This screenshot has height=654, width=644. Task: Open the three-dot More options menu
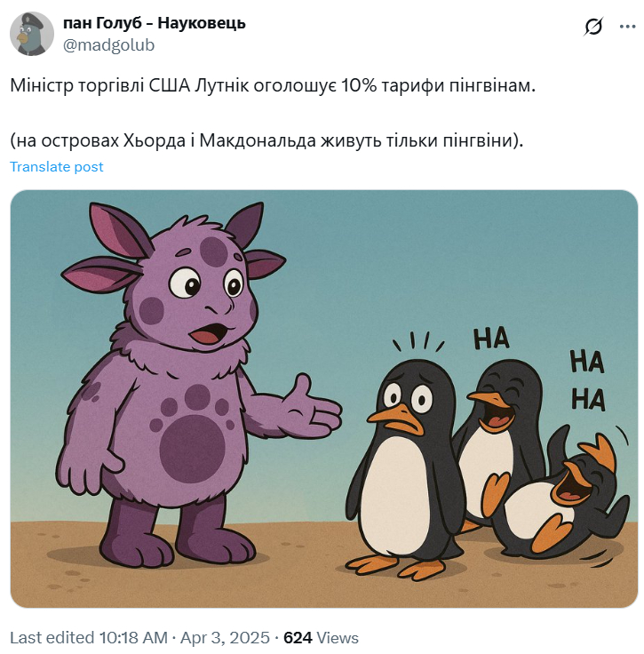pos(627,27)
